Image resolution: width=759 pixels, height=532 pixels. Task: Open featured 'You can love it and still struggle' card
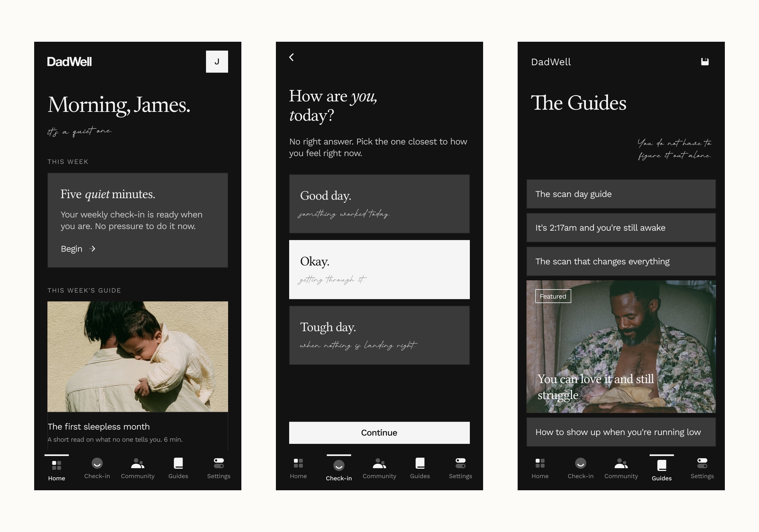[x=621, y=346]
